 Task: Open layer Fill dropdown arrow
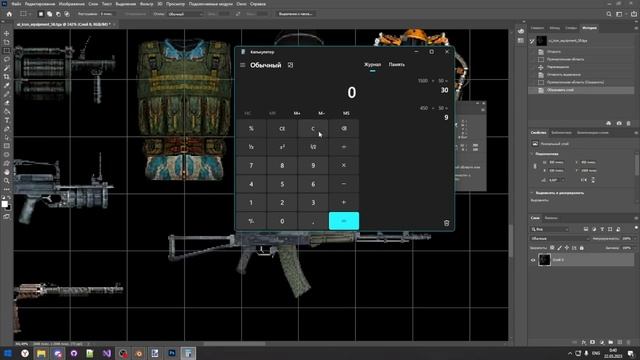click(634, 248)
